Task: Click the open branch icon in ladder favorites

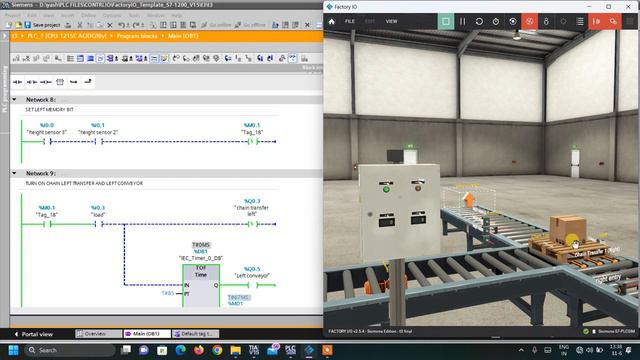Action: 73,82
